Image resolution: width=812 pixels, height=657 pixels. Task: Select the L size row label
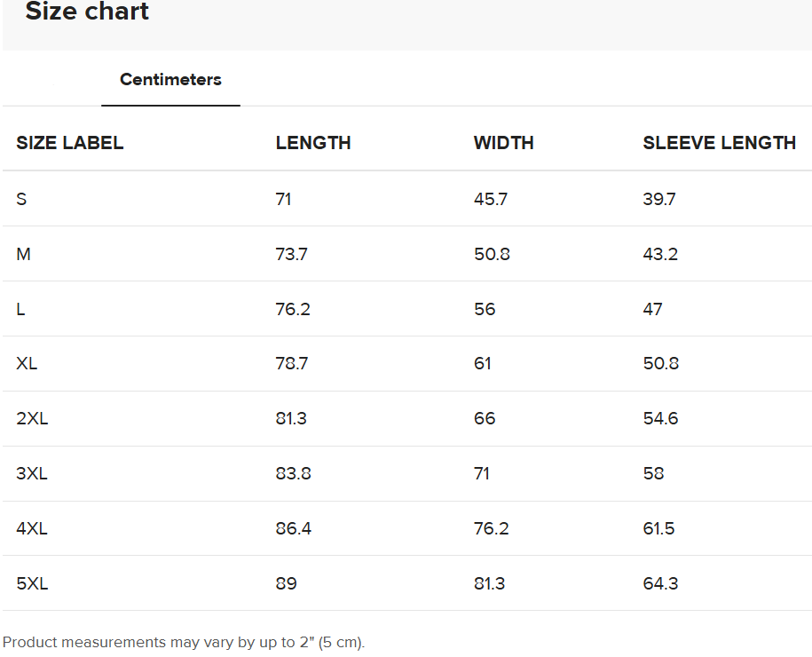(x=21, y=309)
